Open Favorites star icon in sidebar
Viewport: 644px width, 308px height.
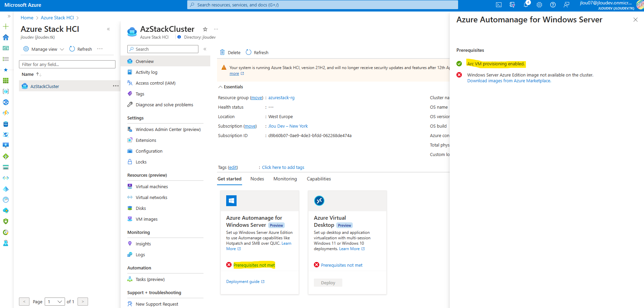(x=6, y=70)
